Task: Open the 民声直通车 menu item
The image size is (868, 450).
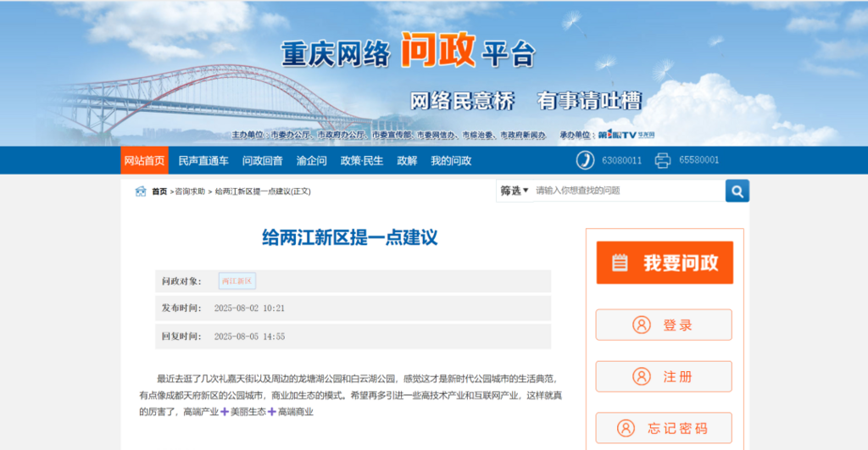Action: click(203, 161)
